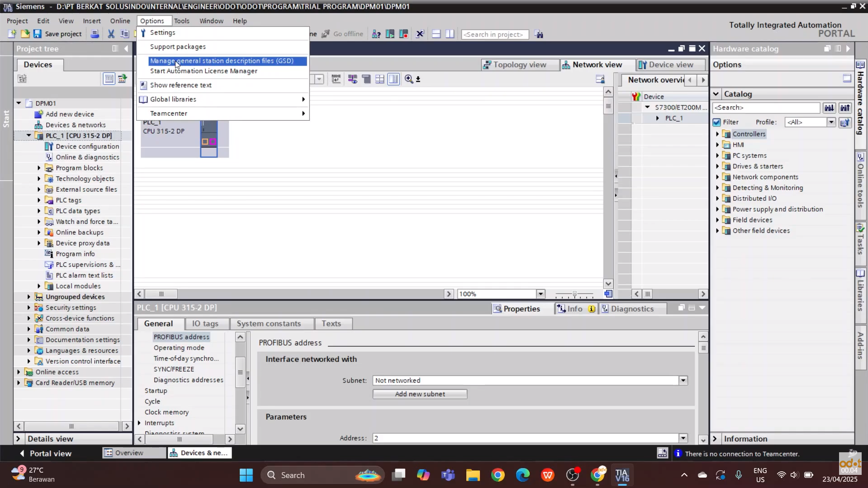Select Manage general station description files (GSD)
The width and height of the screenshot is (868, 488).
228,61
